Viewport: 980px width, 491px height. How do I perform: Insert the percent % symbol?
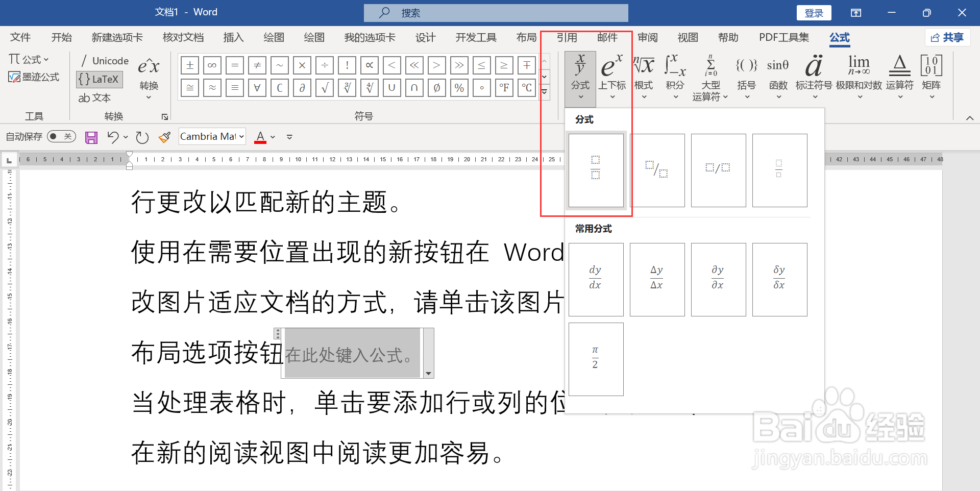(459, 88)
